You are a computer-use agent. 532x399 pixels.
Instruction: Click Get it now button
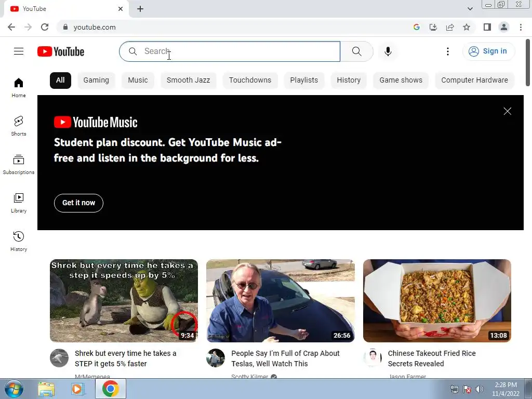(79, 203)
